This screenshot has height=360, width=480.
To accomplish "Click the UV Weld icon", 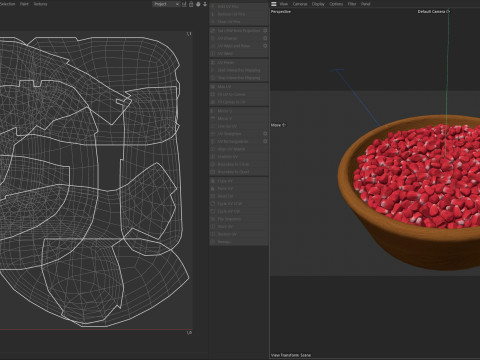I will click(x=213, y=54).
